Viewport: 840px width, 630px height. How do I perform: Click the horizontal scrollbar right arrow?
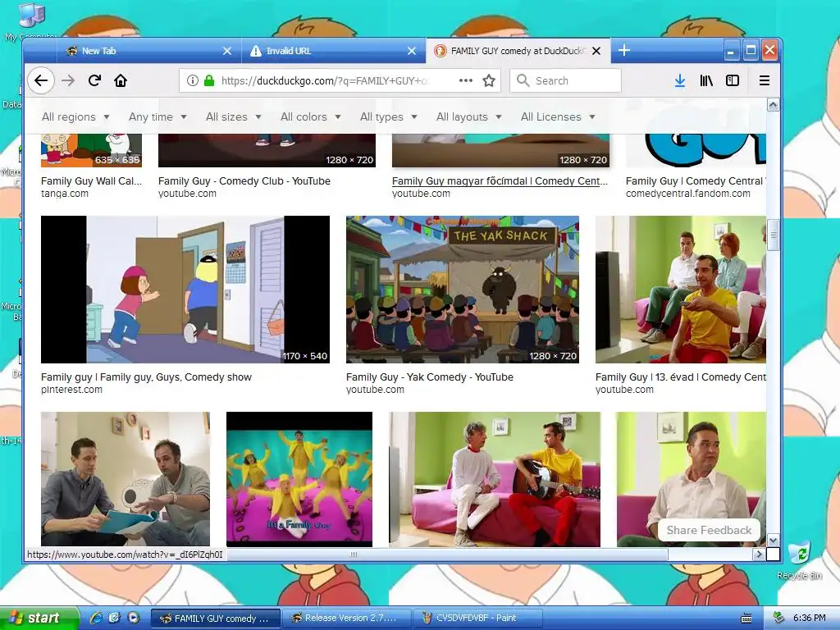pos(759,555)
